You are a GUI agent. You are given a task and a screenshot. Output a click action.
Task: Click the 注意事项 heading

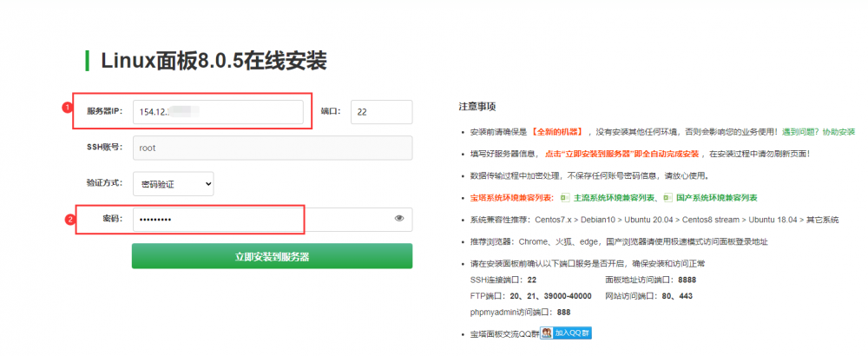pyautogui.click(x=477, y=107)
